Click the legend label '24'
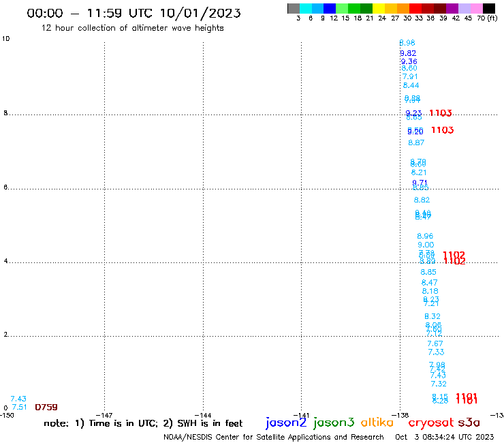This screenshot has width=504, height=443. point(382,18)
